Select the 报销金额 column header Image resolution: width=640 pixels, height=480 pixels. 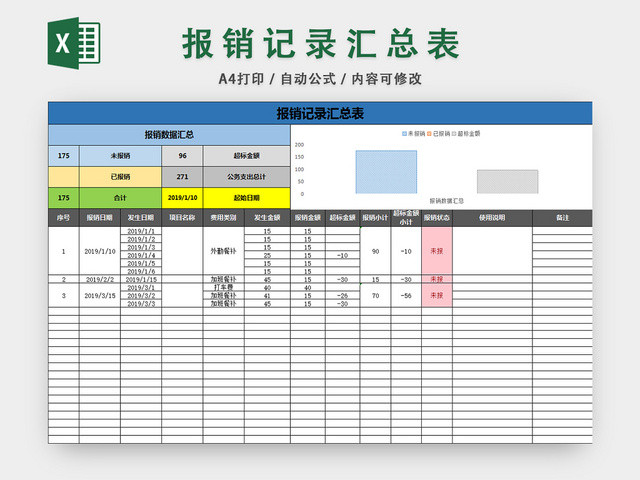click(308, 218)
